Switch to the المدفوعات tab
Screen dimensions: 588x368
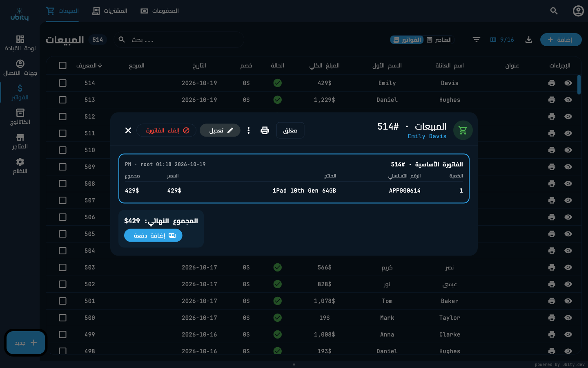[x=160, y=11]
